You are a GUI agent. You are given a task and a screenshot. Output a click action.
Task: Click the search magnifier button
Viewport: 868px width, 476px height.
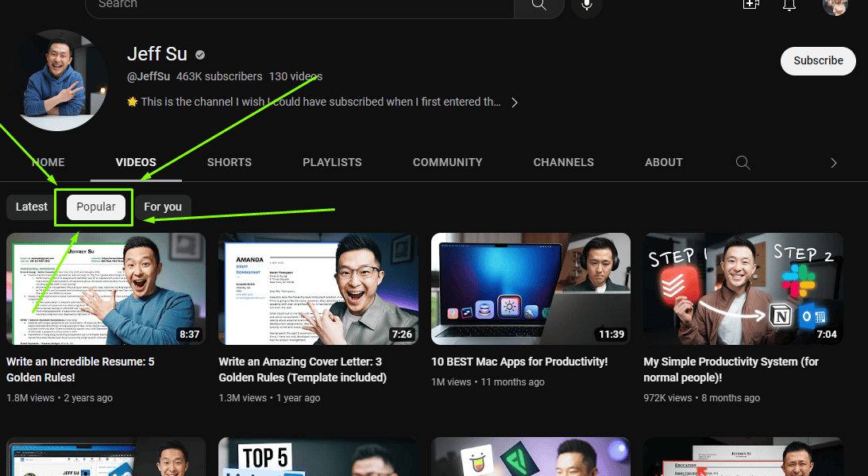click(538, 6)
